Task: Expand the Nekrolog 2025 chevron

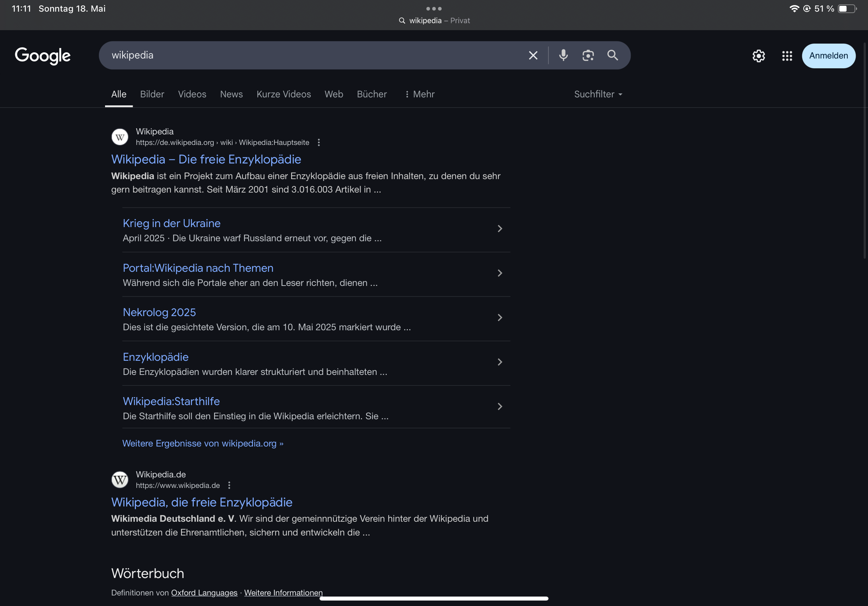Action: coord(500,318)
